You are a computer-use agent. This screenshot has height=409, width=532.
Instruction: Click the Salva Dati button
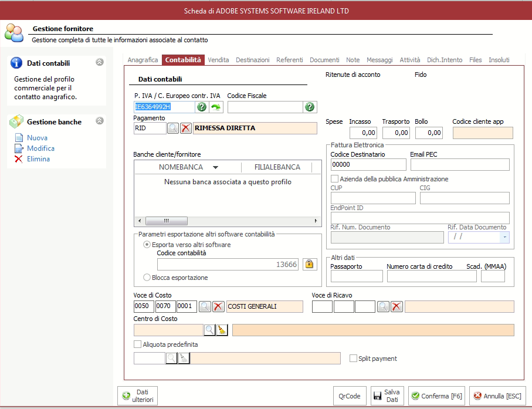387,396
